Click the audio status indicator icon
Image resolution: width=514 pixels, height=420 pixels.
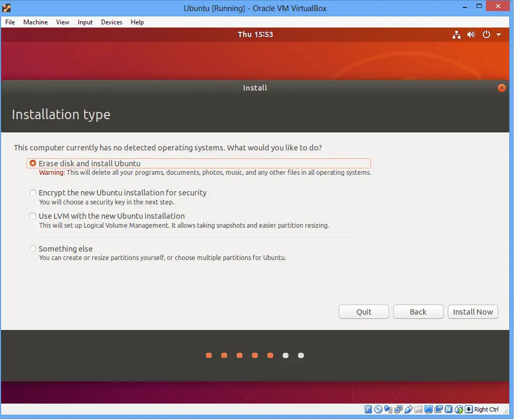coord(389,409)
